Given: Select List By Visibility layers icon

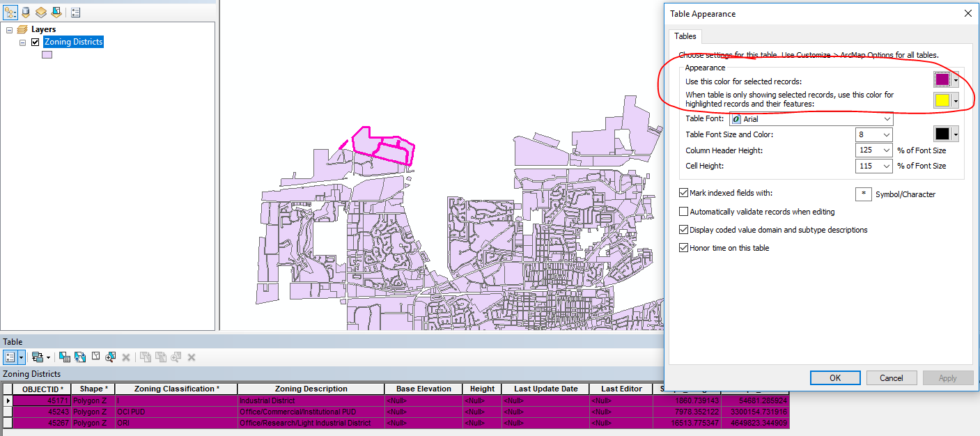Looking at the screenshot, I should (41, 12).
